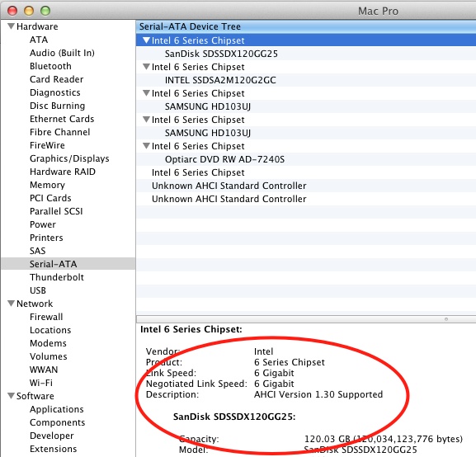The width and height of the screenshot is (476, 457).
Task: Select Card Reader in the sidebar
Action: click(56, 79)
